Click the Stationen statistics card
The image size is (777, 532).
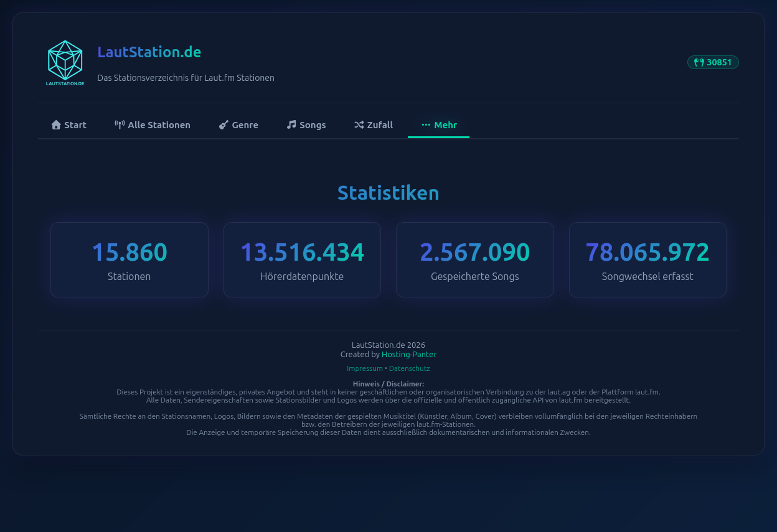pos(129,259)
